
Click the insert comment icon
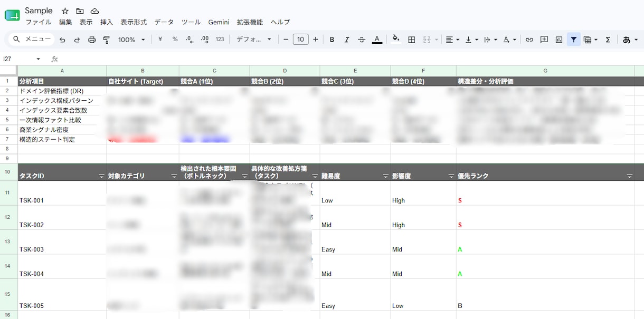pyautogui.click(x=544, y=40)
